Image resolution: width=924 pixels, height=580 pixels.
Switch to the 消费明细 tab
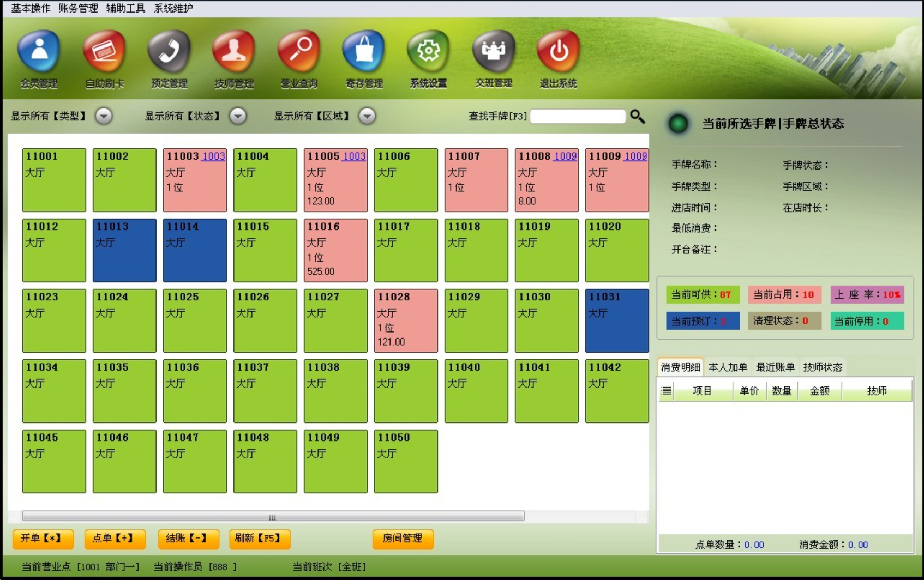click(680, 367)
